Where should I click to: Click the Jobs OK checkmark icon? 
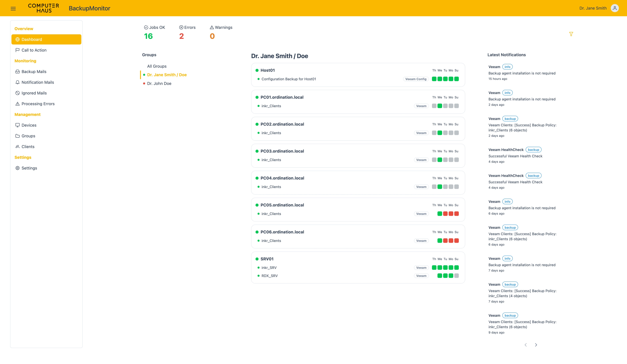tap(146, 27)
